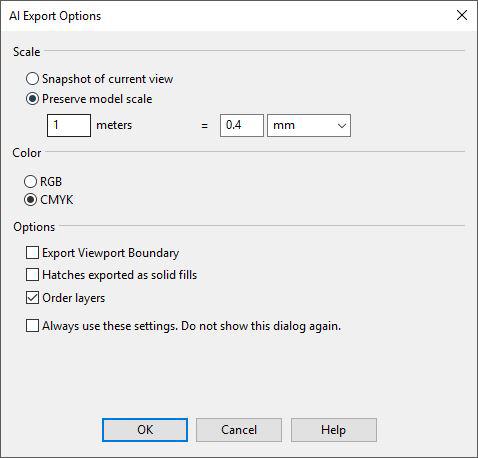Click the chevron arrow of units dropdown
478x458 pixels.
click(342, 126)
